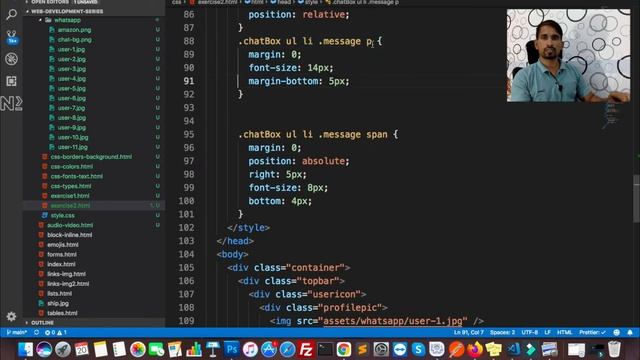Viewport: 640px width, 360px height.
Task: Open Sublime Text from the dock
Action: (x=362, y=349)
